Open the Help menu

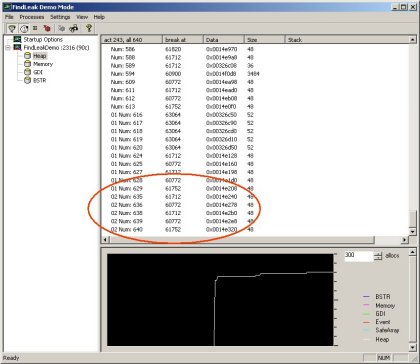[99, 17]
